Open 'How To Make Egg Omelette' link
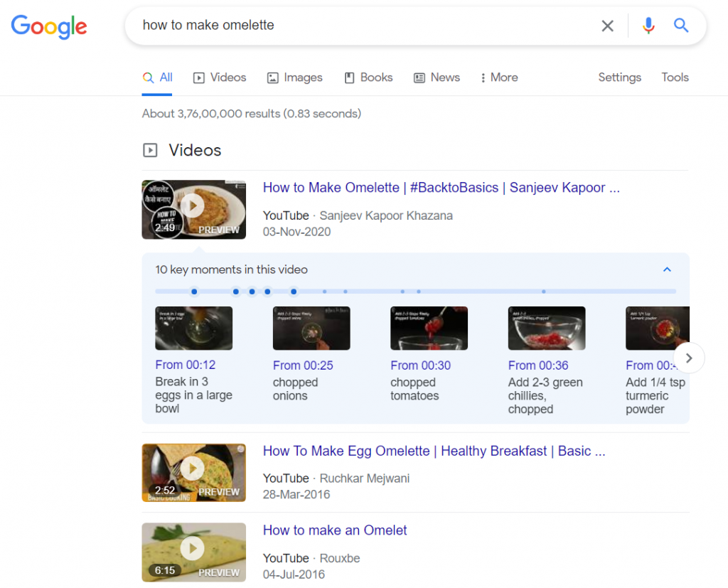Image resolution: width=728 pixels, height=588 pixels. tap(434, 451)
